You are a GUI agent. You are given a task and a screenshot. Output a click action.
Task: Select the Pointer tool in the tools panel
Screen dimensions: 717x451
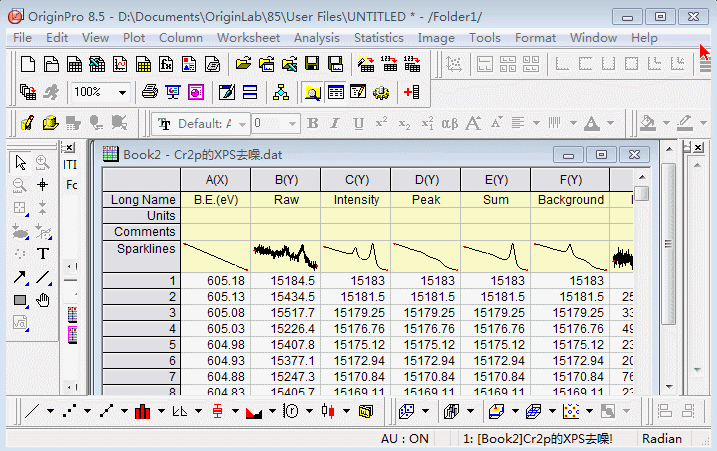[20, 162]
